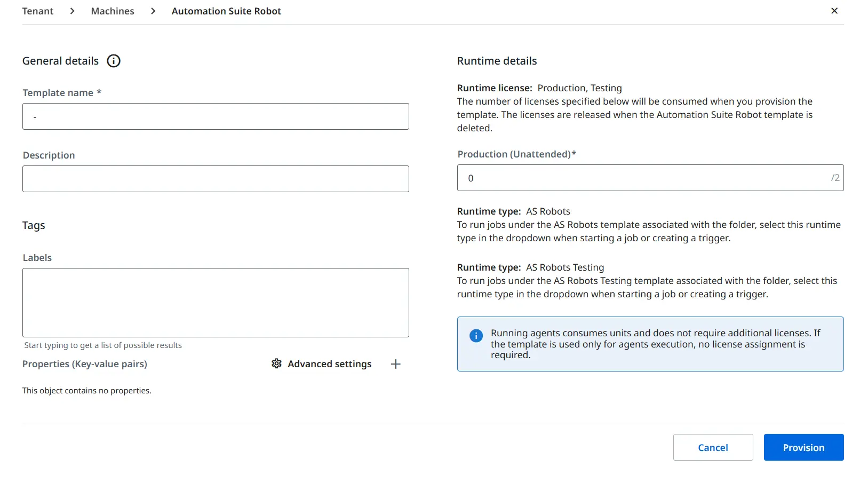Close the Automation Suite Robot panel

pyautogui.click(x=834, y=11)
